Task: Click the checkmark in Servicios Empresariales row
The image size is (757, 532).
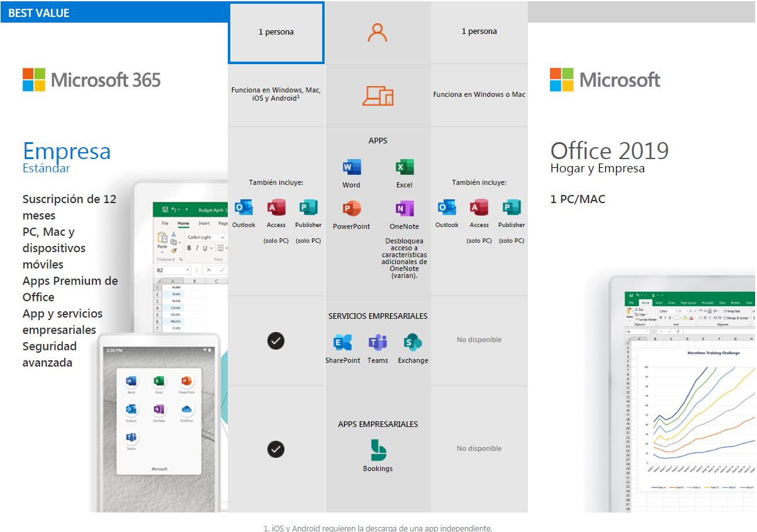Action: click(x=276, y=341)
